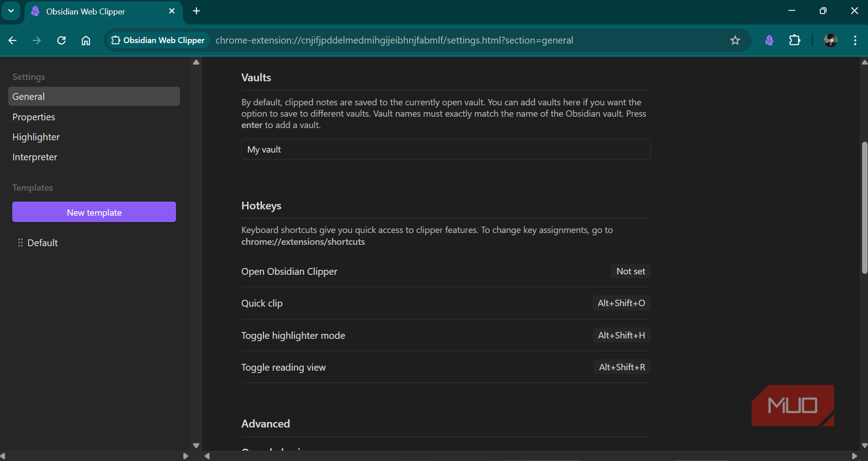Go back with the browser back arrow
This screenshot has width=868, height=461.
click(13, 40)
